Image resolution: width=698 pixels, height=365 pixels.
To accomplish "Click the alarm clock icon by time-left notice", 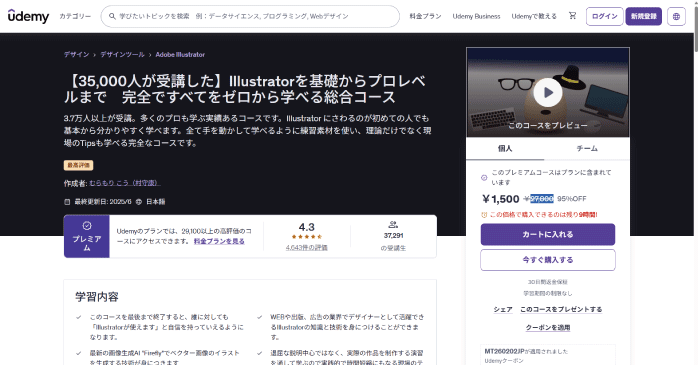I will point(484,215).
